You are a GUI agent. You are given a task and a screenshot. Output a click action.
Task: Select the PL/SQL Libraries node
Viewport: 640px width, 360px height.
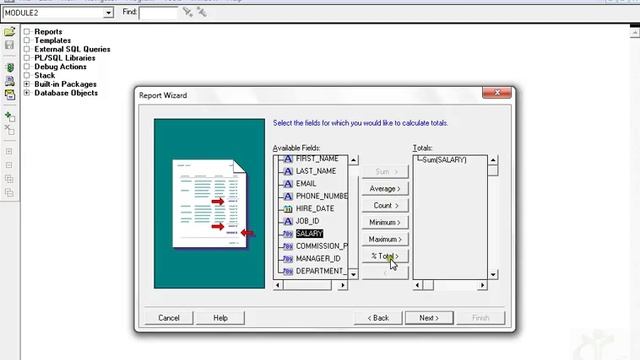65,58
